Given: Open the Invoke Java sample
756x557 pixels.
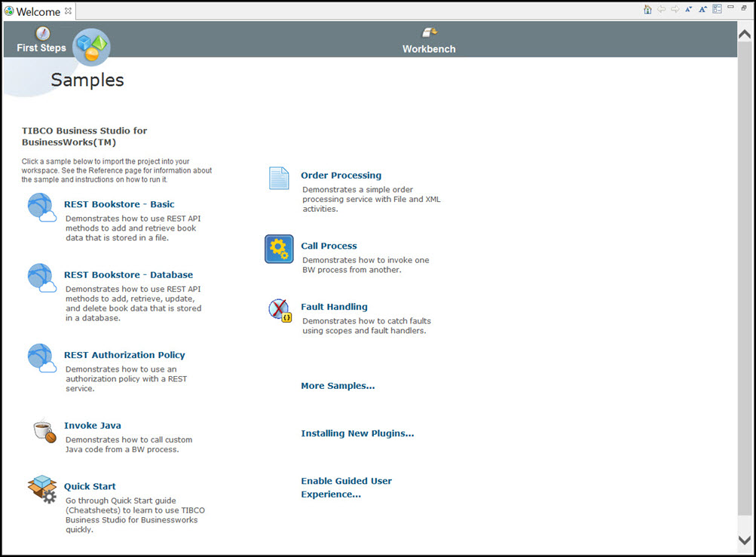Looking at the screenshot, I should (93, 426).
